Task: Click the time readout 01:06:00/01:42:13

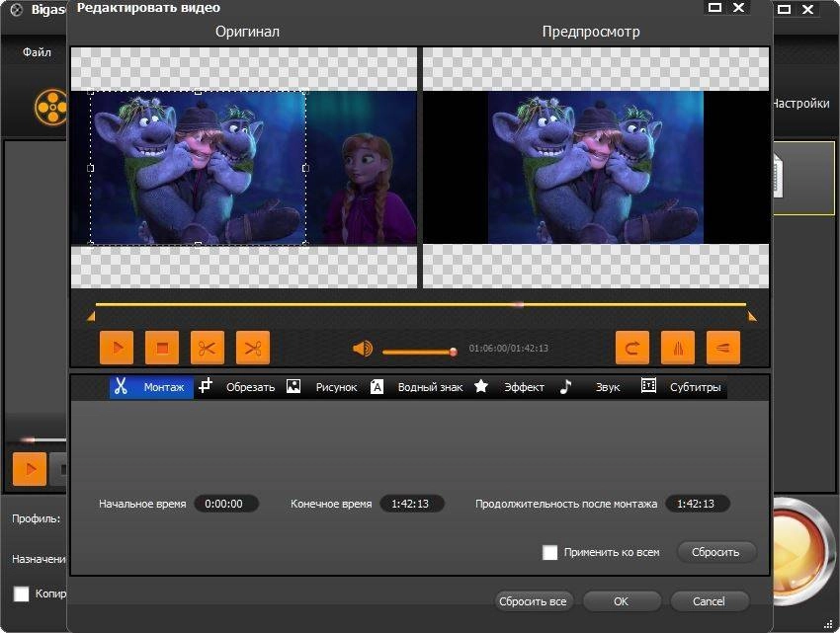Action: click(508, 348)
